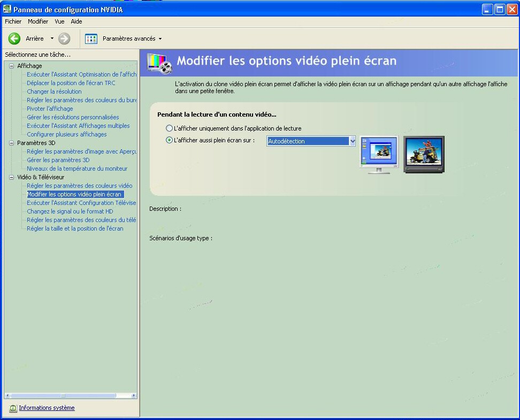Click the television preview image

(424, 154)
